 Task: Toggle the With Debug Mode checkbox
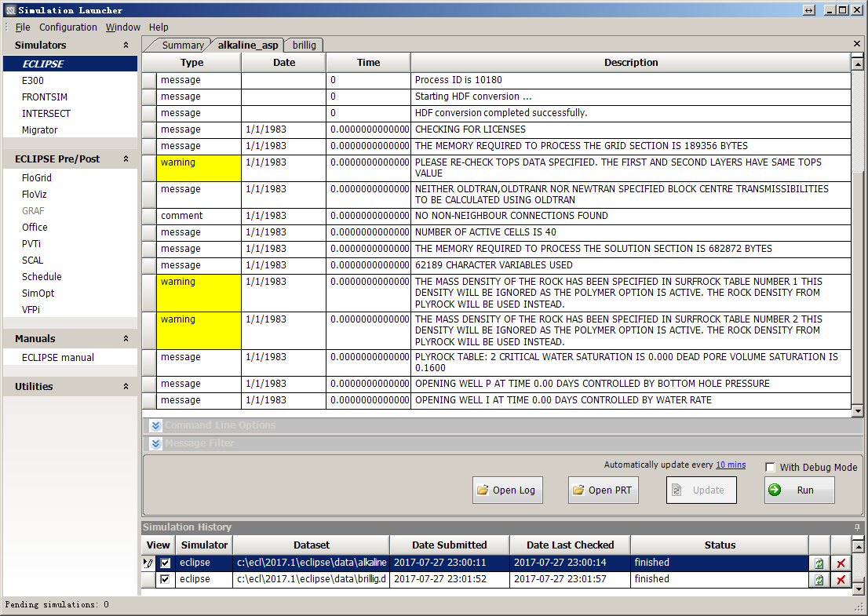[x=769, y=467]
